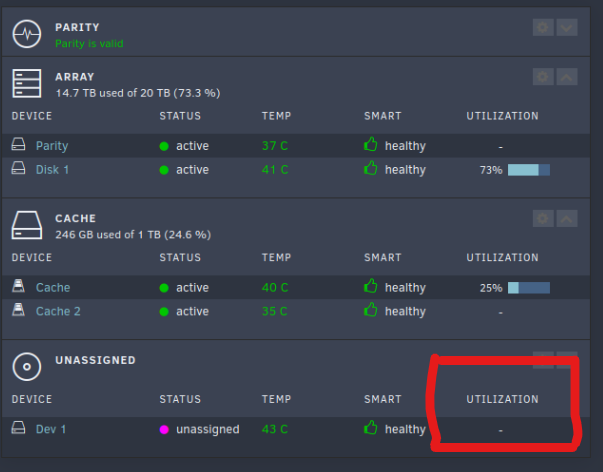Click Disk 1's 73% utilization bar
Image resolution: width=603 pixels, height=472 pixels.
point(529,170)
